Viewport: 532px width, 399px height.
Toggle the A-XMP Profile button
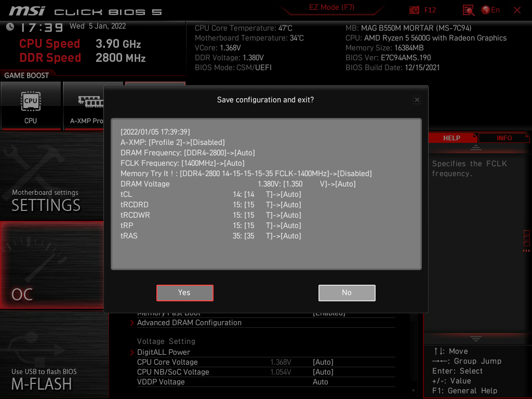pyautogui.click(x=84, y=106)
